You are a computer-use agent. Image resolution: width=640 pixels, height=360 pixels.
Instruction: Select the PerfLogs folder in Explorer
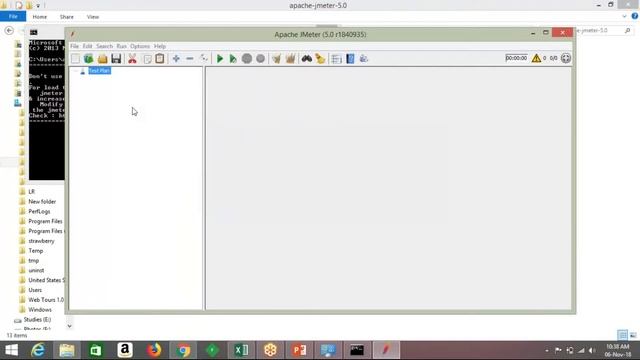(39, 211)
